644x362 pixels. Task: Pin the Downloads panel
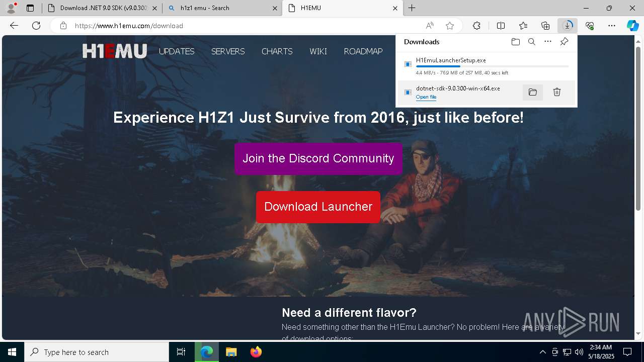point(564,42)
